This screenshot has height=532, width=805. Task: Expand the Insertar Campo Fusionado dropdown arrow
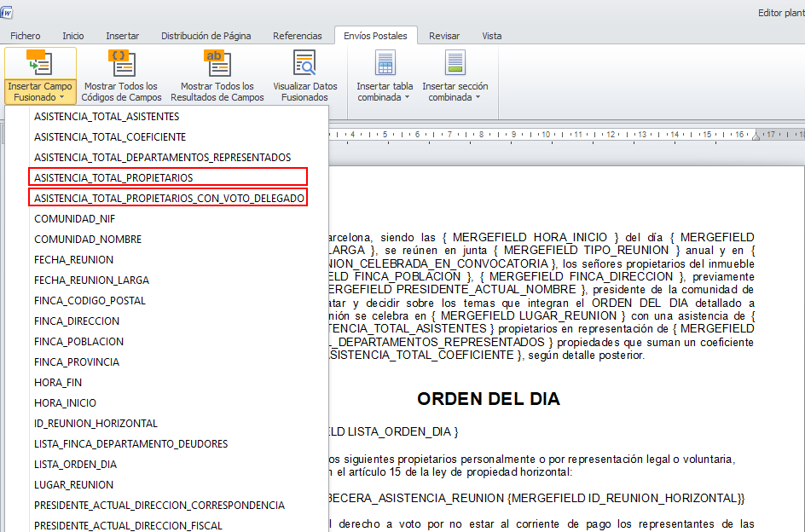[61, 97]
